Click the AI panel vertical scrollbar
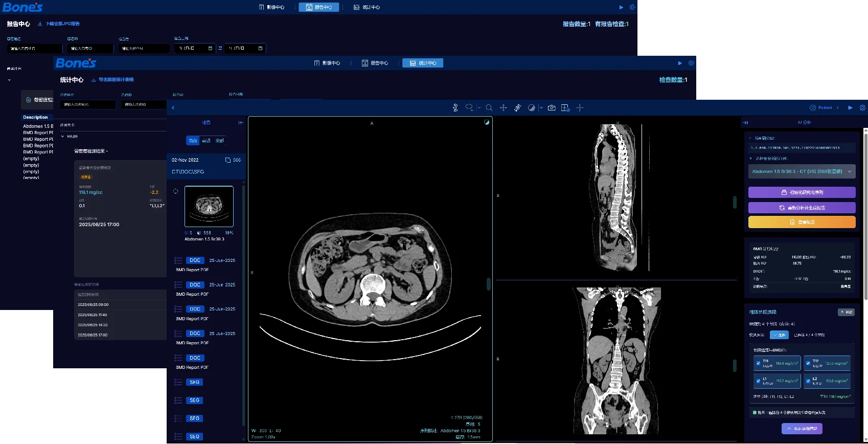The image size is (868, 444). point(865,216)
